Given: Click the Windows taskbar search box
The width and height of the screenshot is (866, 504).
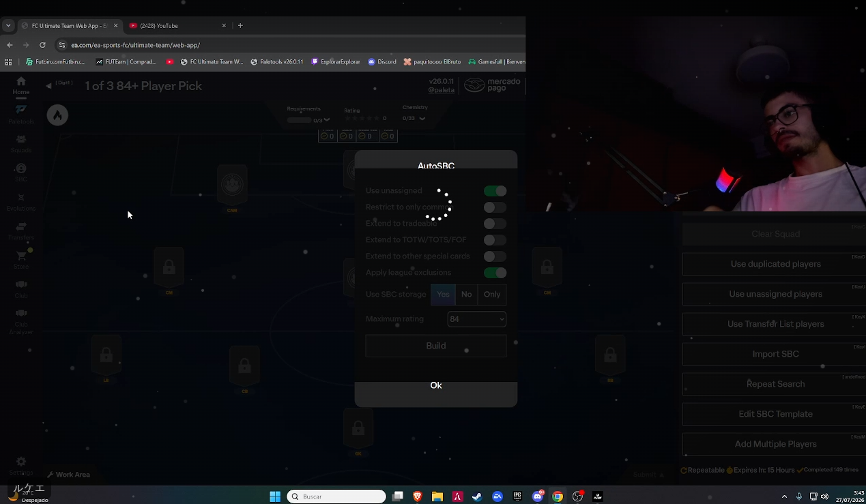Looking at the screenshot, I should tap(336, 496).
